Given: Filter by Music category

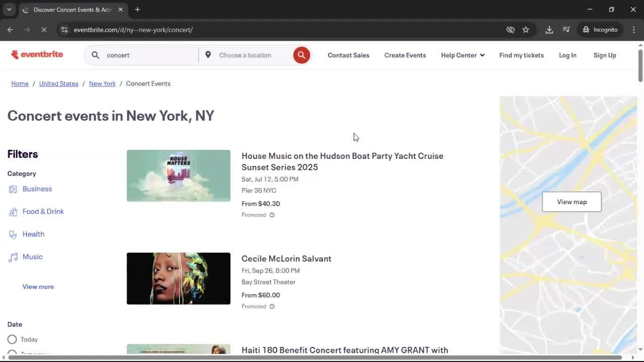Looking at the screenshot, I should click(x=32, y=257).
